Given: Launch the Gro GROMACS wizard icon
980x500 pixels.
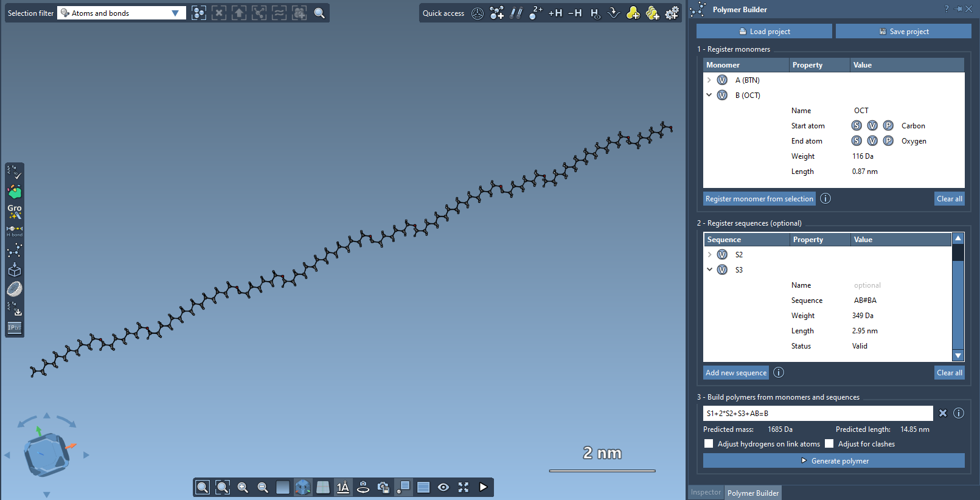Looking at the screenshot, I should point(15,211).
